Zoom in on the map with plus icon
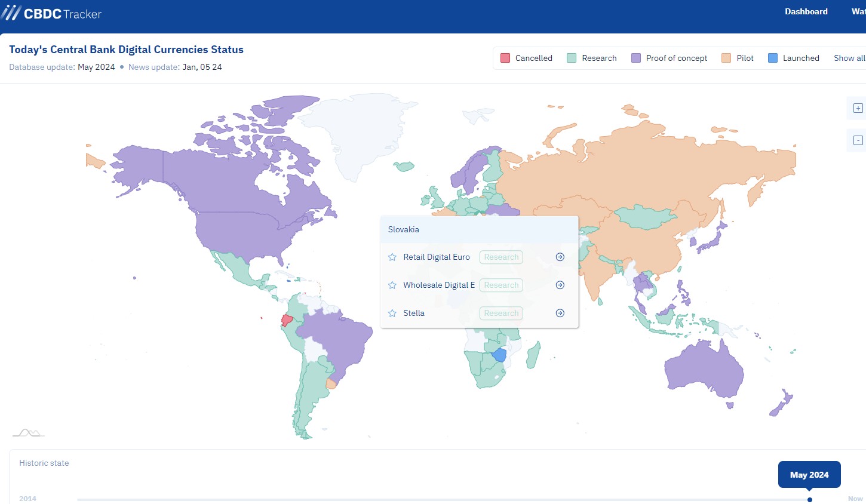 (858, 108)
